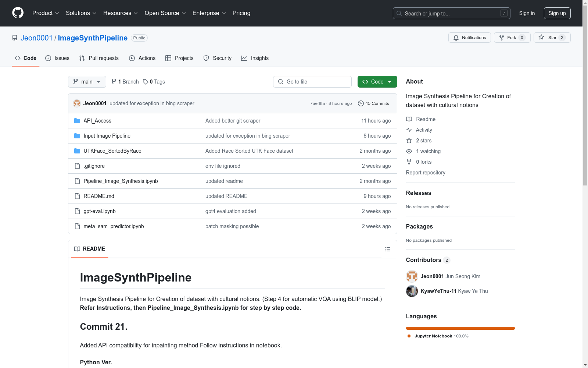
Task: Expand the Solutions menu
Action: coord(81,13)
